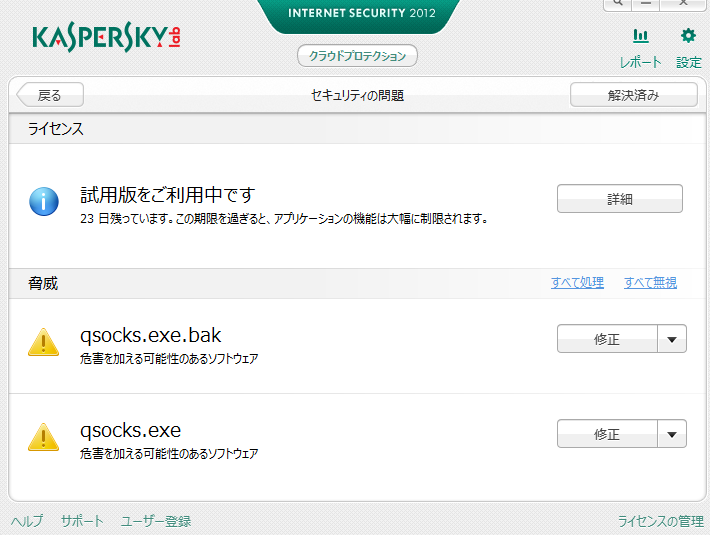Go back with the 戻る button
The image size is (710, 535).
click(x=50, y=95)
